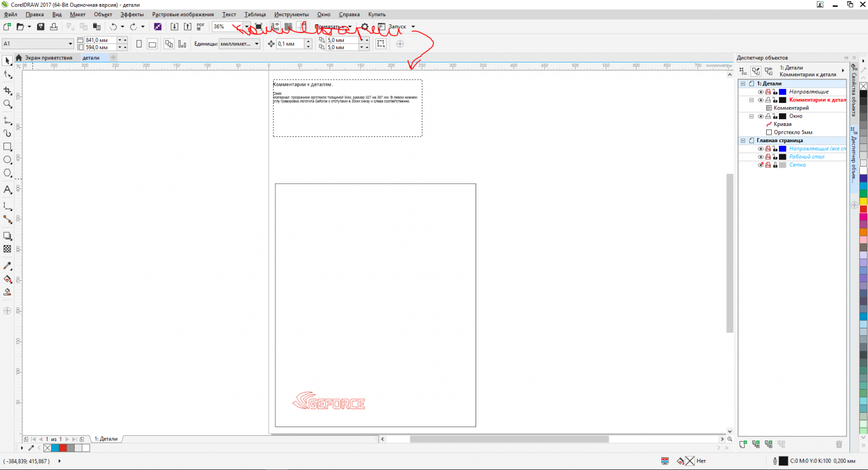The height and width of the screenshot is (470, 868).
Task: Select the Pick tool in the toolbox
Action: [x=8, y=61]
